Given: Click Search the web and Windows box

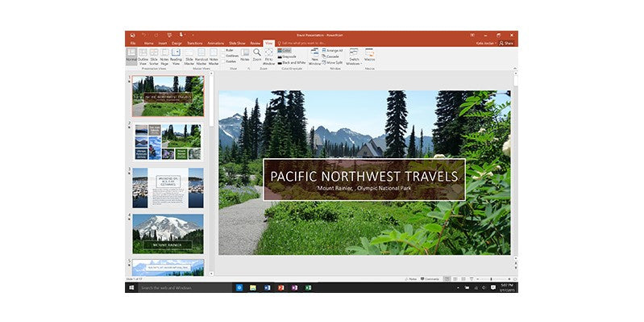Looking at the screenshot, I should [185, 287].
